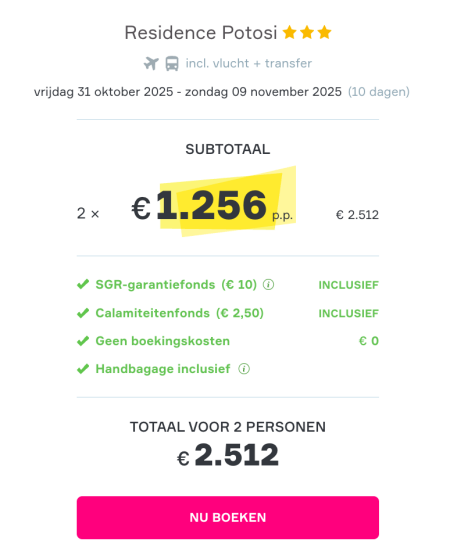
Task: Click incl. vlucht + transfer text
Action: (249, 63)
